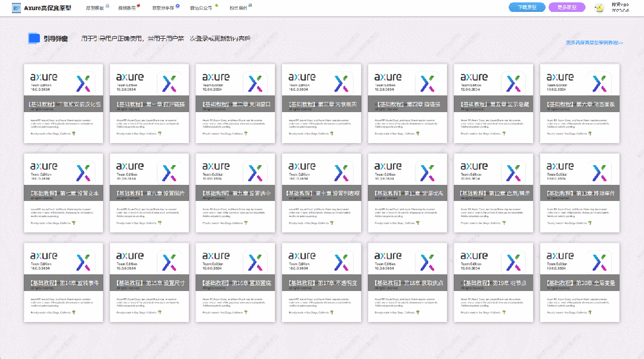The image size is (644, 359).
Task: Click the Axure X icon on 第一章 card
Action: [x=169, y=83]
